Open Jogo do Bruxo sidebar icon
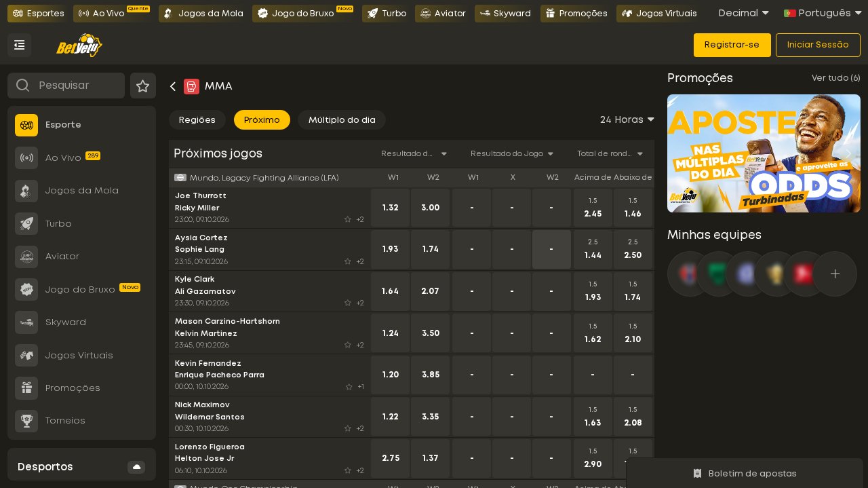Viewport: 868px width, 488px height. pos(26,289)
